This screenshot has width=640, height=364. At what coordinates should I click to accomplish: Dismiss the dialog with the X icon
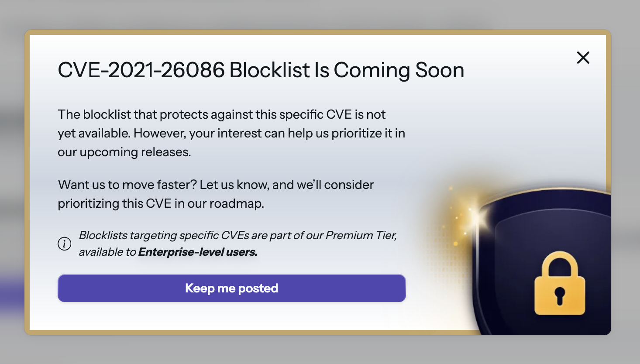tap(583, 58)
